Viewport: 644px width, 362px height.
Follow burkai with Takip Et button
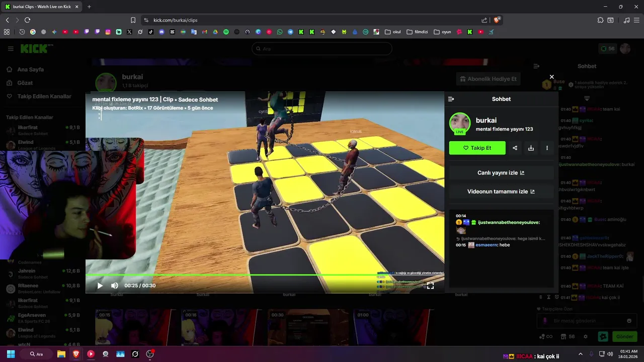tap(477, 148)
